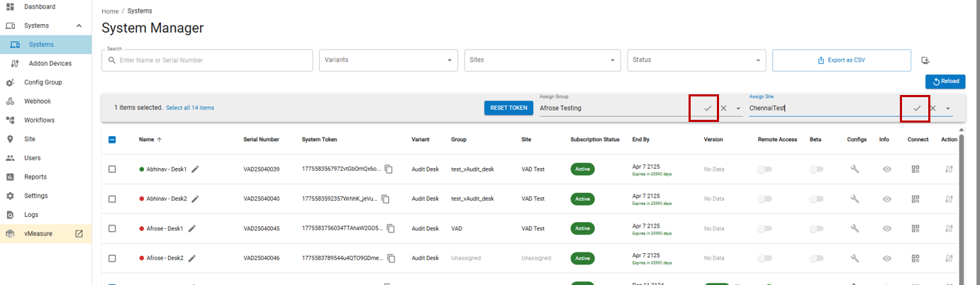Expand the Status filter dropdown
Viewport: 980px width, 285px height.
(x=697, y=60)
